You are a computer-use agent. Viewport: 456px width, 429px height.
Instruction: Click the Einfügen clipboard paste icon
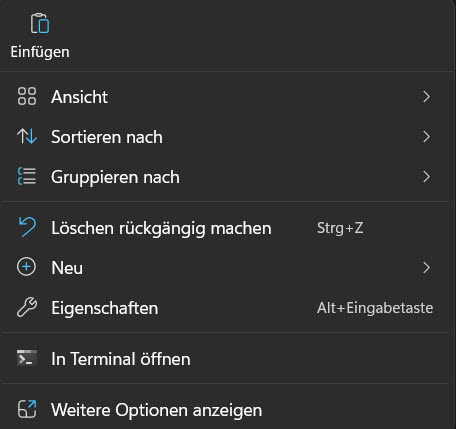click(x=40, y=23)
